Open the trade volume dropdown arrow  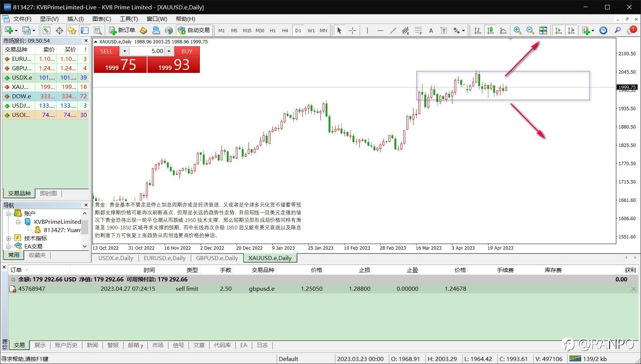point(125,51)
